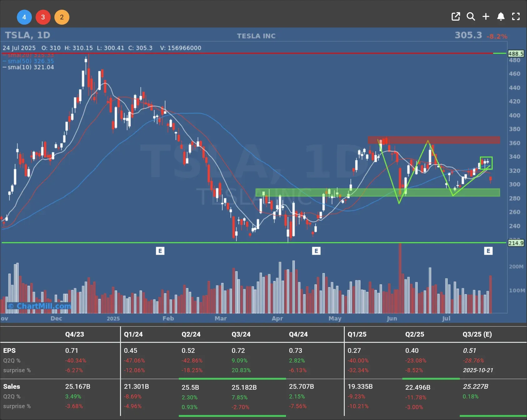527x420 pixels.
Task: Toggle fullscreen chart view icon
Action: click(x=516, y=17)
